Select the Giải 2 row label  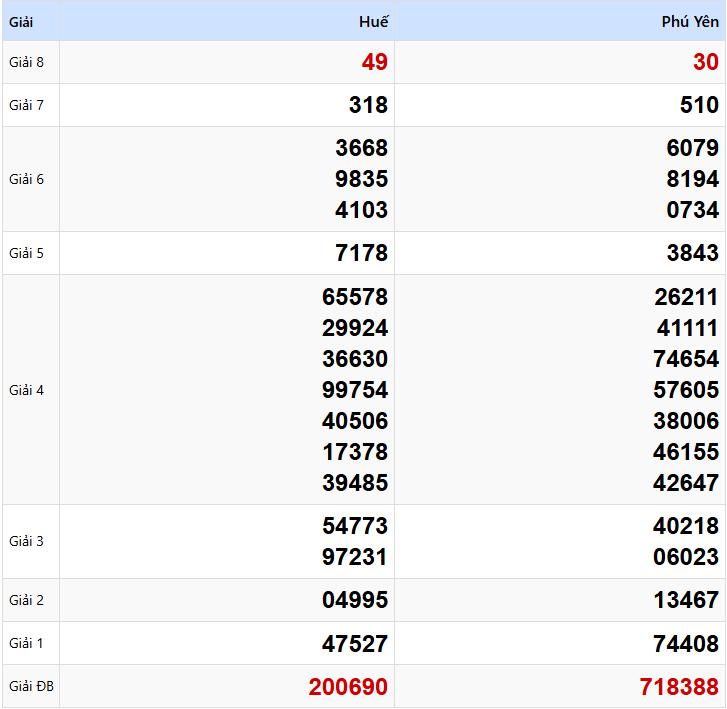[x=26, y=600]
